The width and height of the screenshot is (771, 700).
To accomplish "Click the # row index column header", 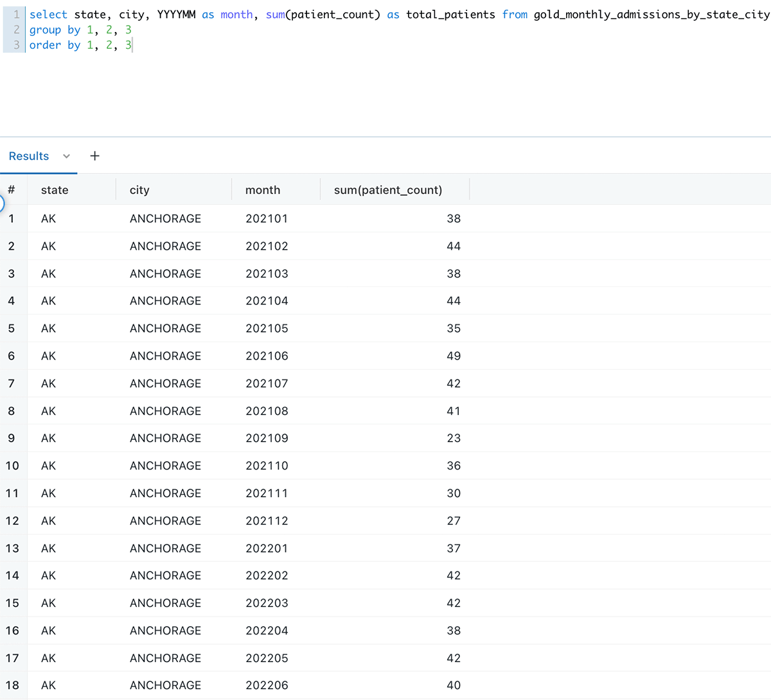I will (x=12, y=190).
